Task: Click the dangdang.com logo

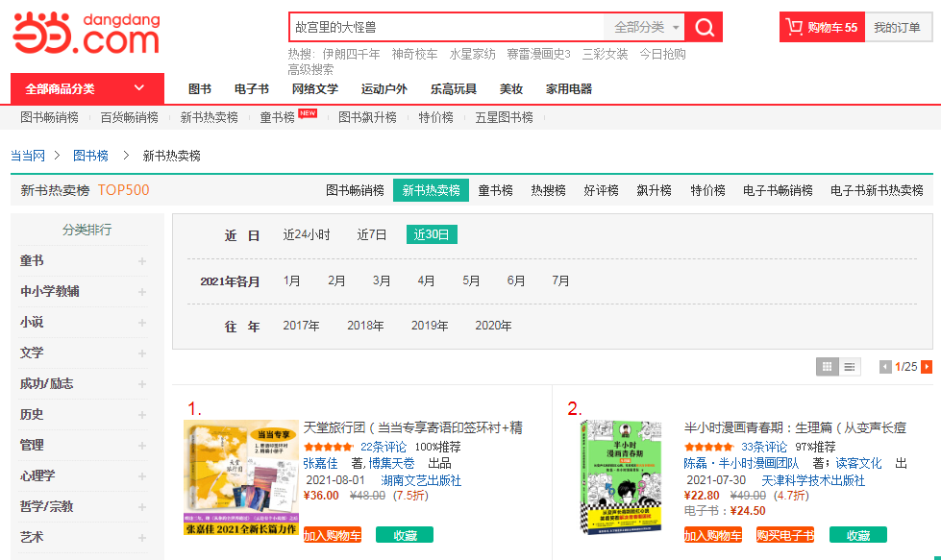Action: (x=87, y=33)
